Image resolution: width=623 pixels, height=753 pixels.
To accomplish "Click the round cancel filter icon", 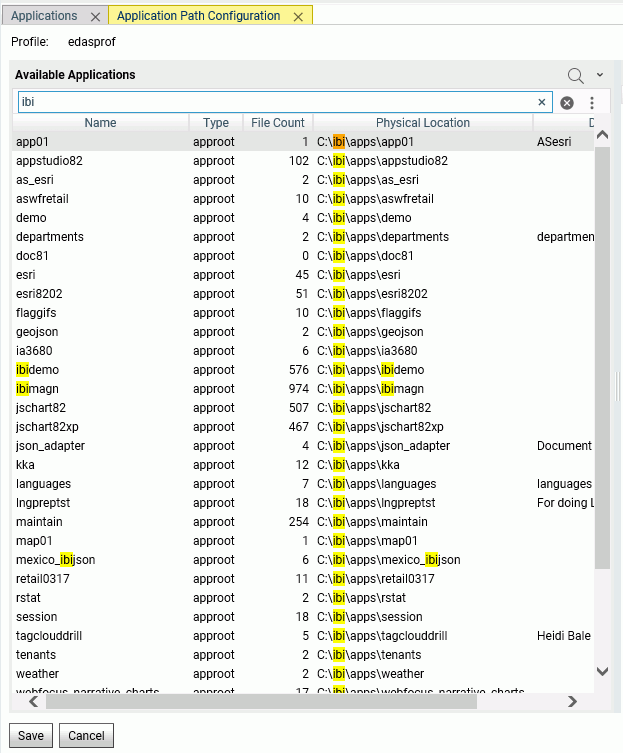I will click(x=567, y=103).
